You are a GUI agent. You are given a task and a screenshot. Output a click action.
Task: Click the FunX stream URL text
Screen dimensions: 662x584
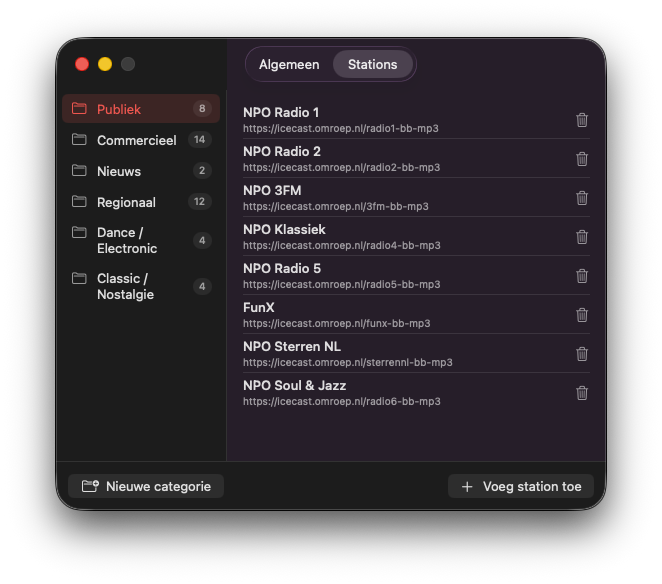tap(337, 324)
